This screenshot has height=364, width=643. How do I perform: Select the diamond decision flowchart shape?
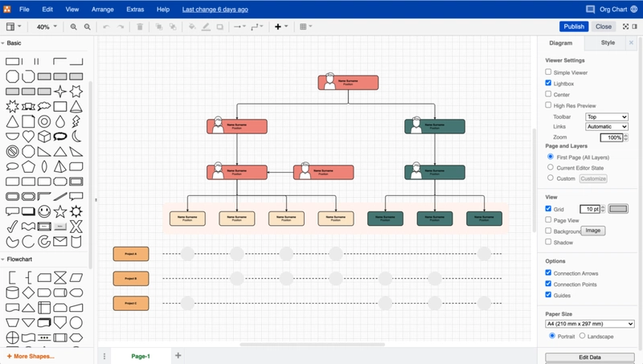(28, 292)
